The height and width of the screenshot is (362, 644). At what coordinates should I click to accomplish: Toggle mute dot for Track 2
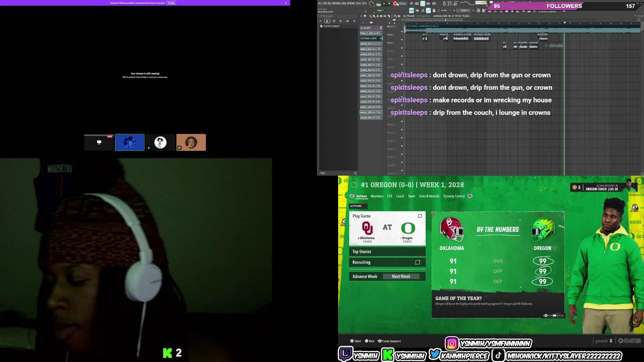point(401,40)
